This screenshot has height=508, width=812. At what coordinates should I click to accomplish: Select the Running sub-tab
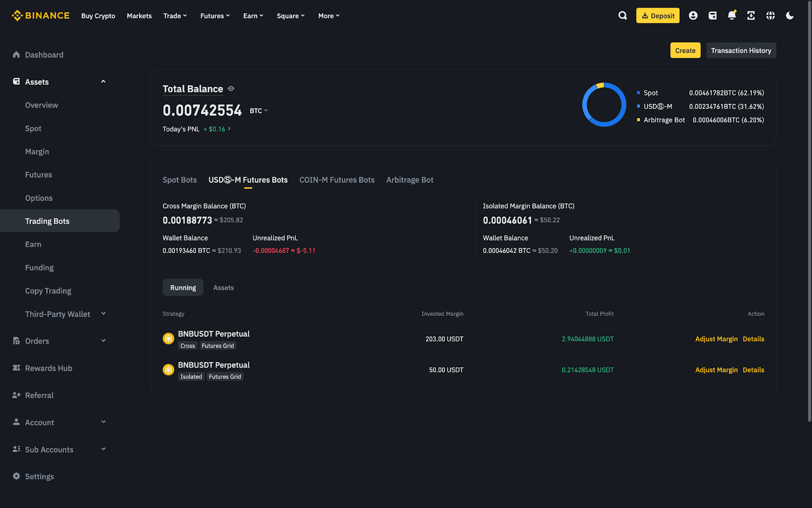(183, 288)
